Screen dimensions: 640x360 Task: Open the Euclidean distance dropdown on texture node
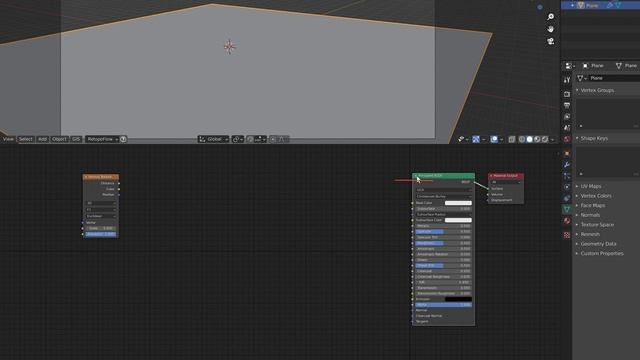pyautogui.click(x=101, y=216)
